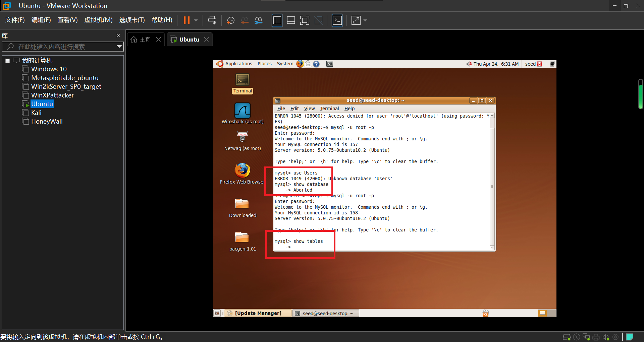This screenshot has width=644, height=342.
Task: Click the network monitor icon in Ubuntu panel
Action: 552,64
